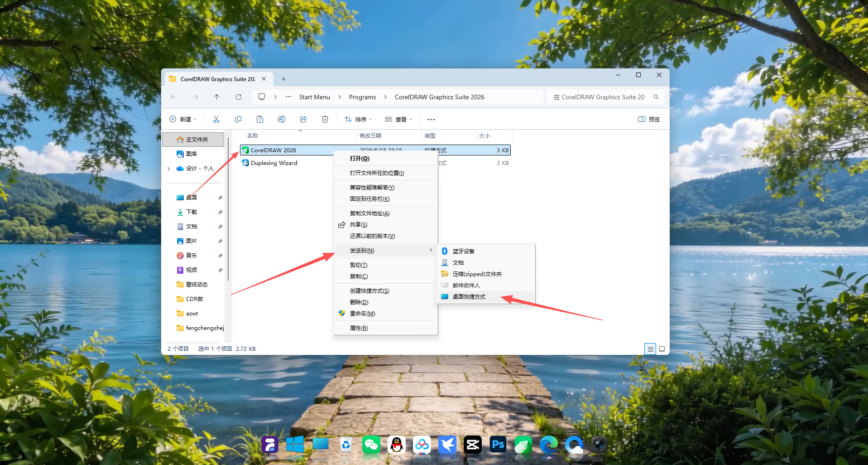The image size is (868, 465).
Task: Click the Share icon in the Explorer toolbar
Action: point(303,119)
